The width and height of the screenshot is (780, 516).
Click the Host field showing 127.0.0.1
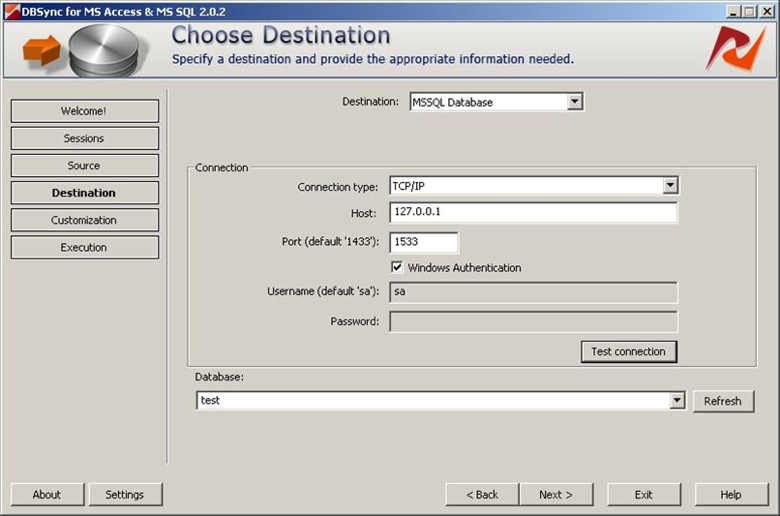pyautogui.click(x=533, y=212)
